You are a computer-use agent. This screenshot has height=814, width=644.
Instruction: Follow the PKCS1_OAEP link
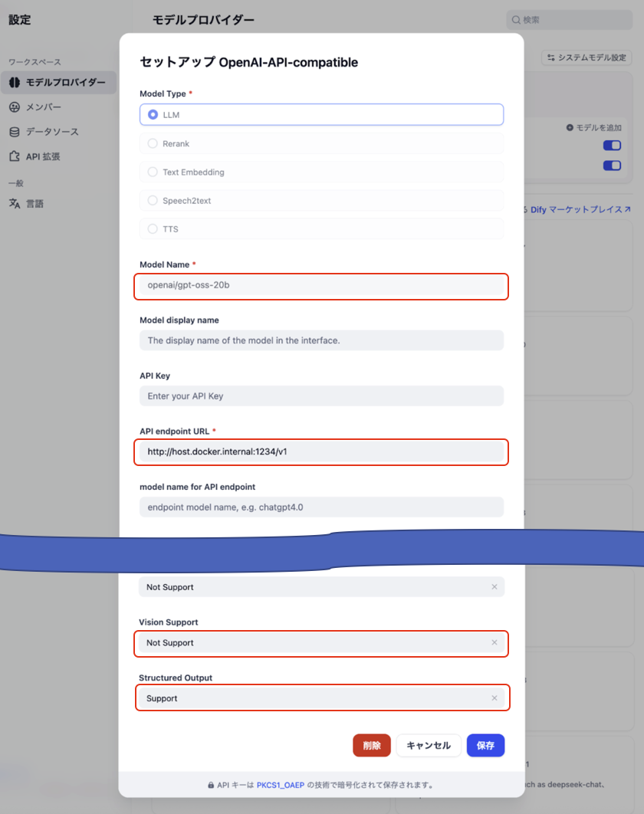[x=281, y=785]
